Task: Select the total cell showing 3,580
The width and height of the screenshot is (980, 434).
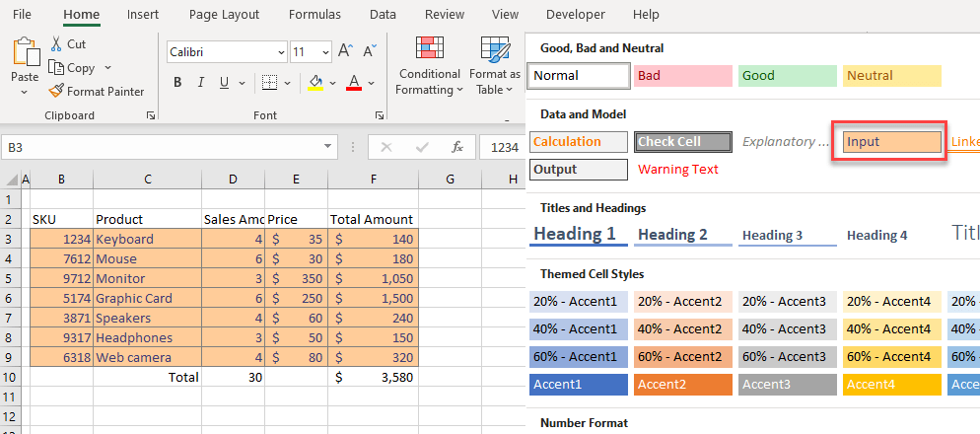Action: coord(373,377)
